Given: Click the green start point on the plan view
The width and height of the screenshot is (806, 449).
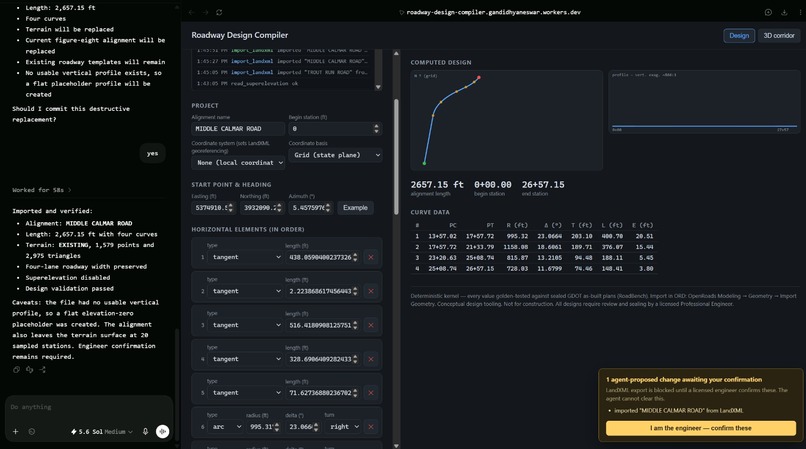Looking at the screenshot, I should (x=424, y=164).
